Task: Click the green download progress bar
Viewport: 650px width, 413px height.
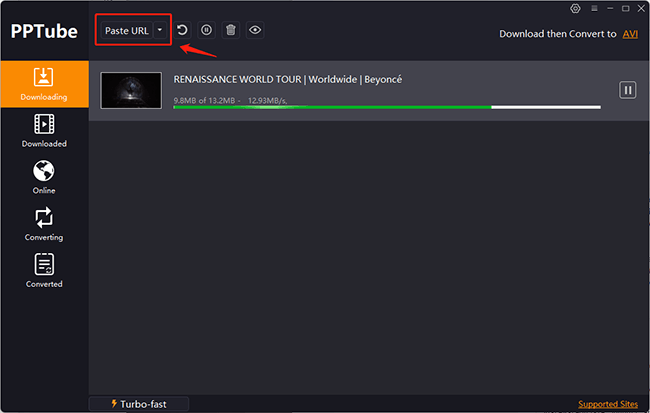Action: coord(387,107)
